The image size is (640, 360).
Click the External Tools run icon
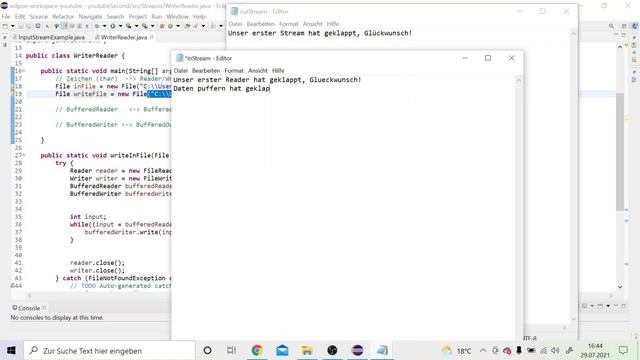click(x=145, y=26)
